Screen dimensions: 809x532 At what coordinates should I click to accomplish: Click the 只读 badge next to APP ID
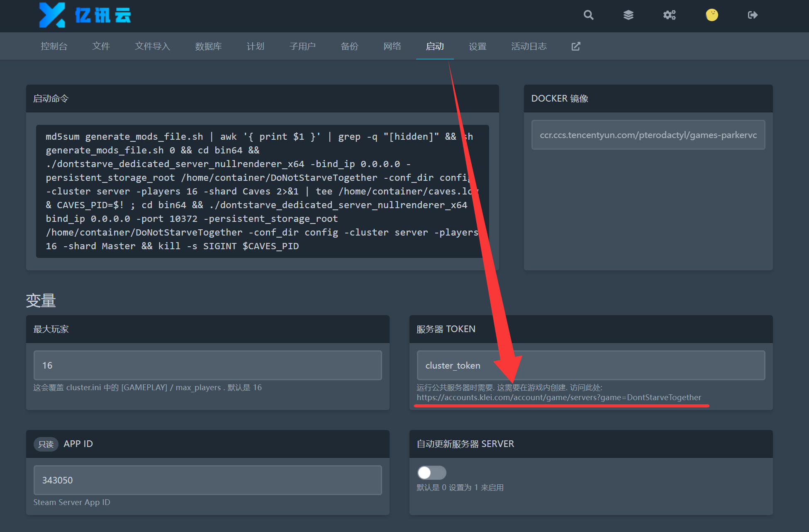(x=46, y=444)
